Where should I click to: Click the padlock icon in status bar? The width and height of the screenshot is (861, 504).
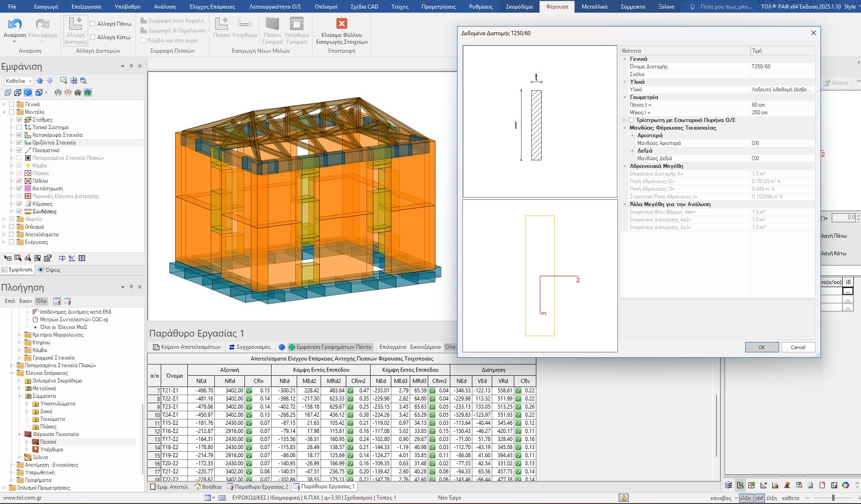coord(623,498)
